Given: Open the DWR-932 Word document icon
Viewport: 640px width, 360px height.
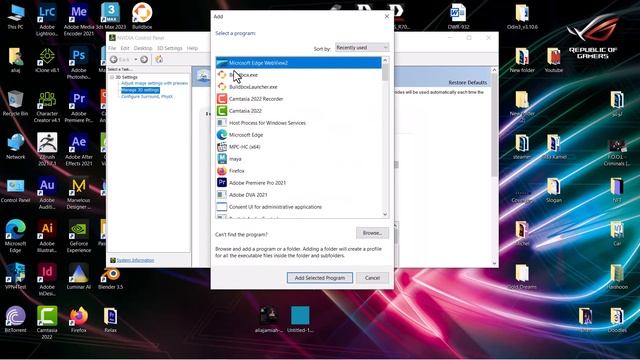Looking at the screenshot, I should click(x=458, y=16).
